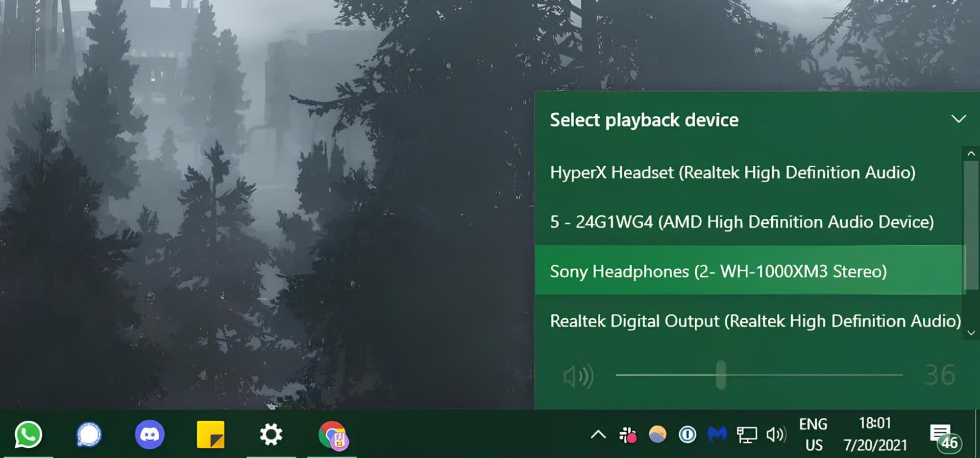Click the device list scroll-up arrow
980x458 pixels.
tap(971, 154)
